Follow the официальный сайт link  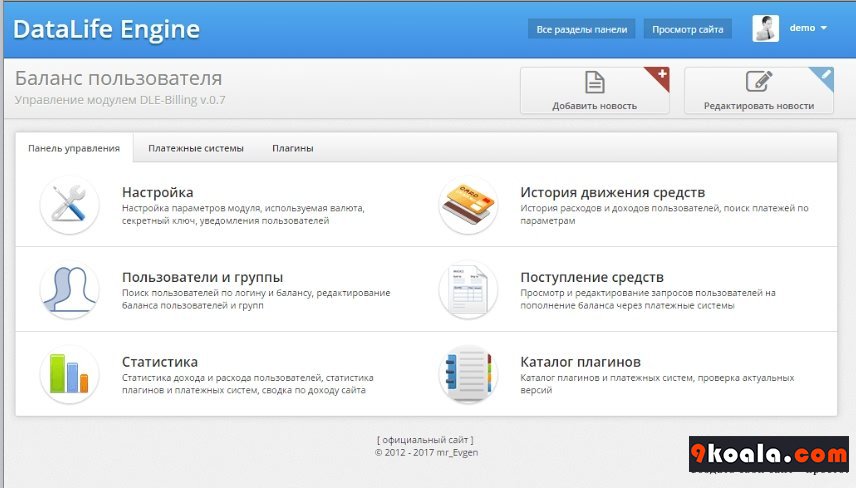click(x=425, y=439)
